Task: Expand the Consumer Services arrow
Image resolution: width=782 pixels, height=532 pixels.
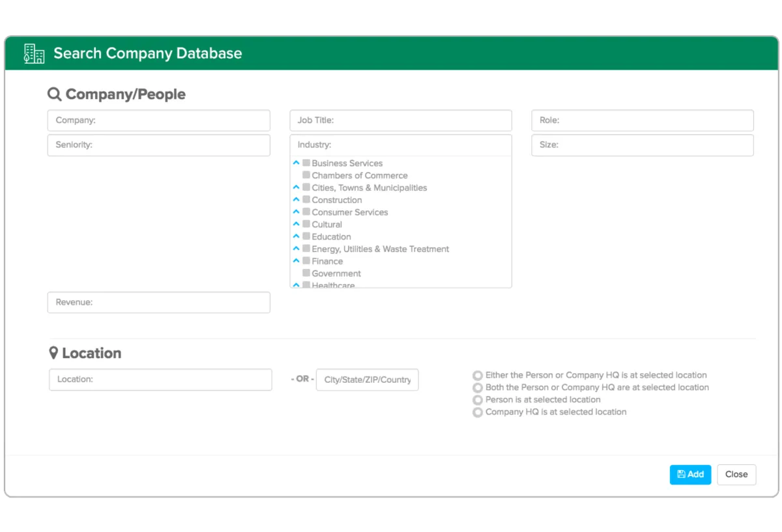Action: click(297, 212)
